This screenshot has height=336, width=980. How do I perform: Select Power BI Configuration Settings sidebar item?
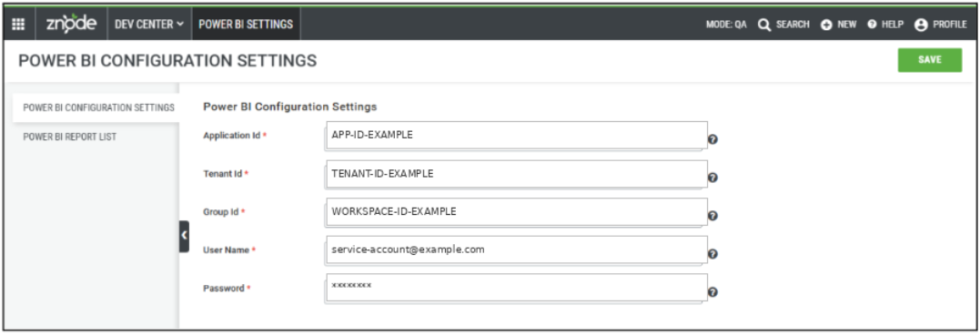coord(99,107)
